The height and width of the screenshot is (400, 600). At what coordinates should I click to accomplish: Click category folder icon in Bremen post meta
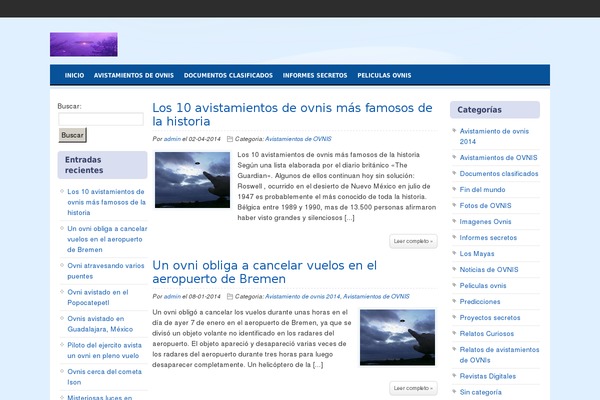230,296
